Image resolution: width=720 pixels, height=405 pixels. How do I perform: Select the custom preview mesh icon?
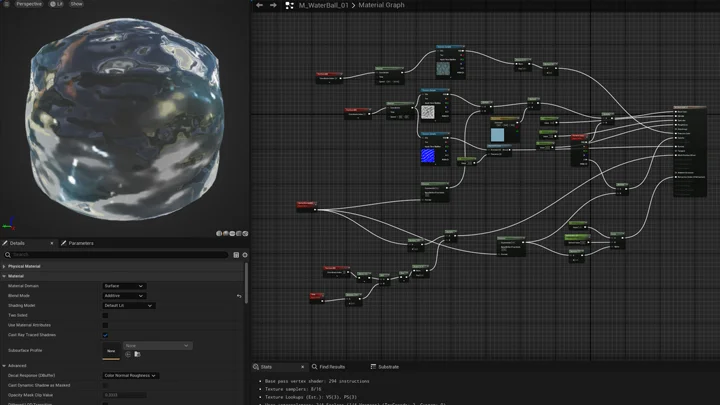point(245,233)
